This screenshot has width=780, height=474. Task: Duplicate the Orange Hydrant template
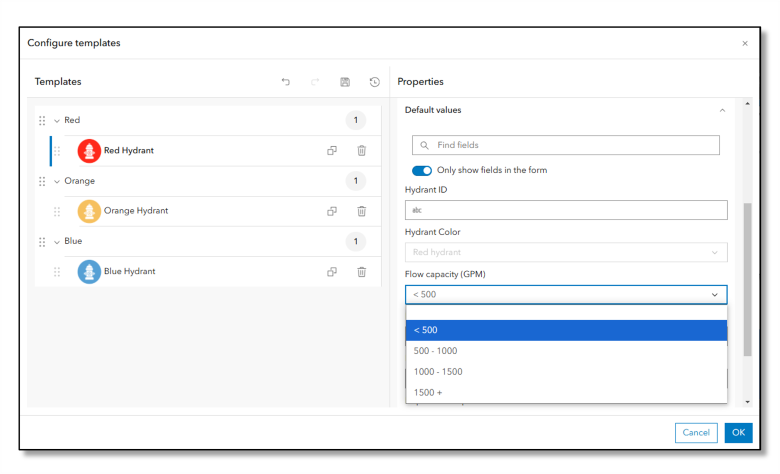pos(332,211)
